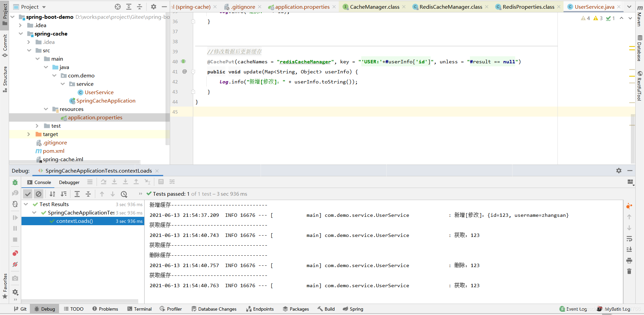Screen dimensions: 644x315
Task: Sort test results alphabetically
Action: (53, 194)
